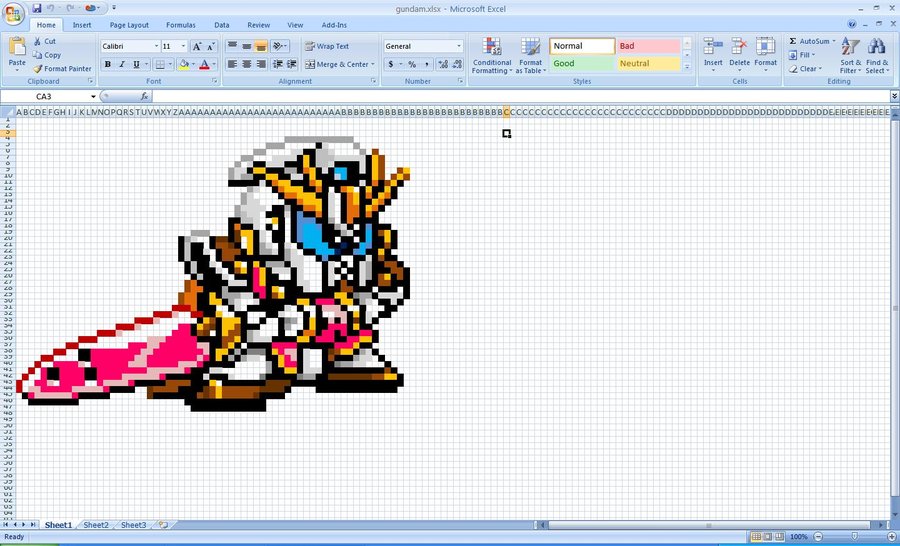Click the Format as Table icon
Screen dimensions: 900x546
click(530, 56)
